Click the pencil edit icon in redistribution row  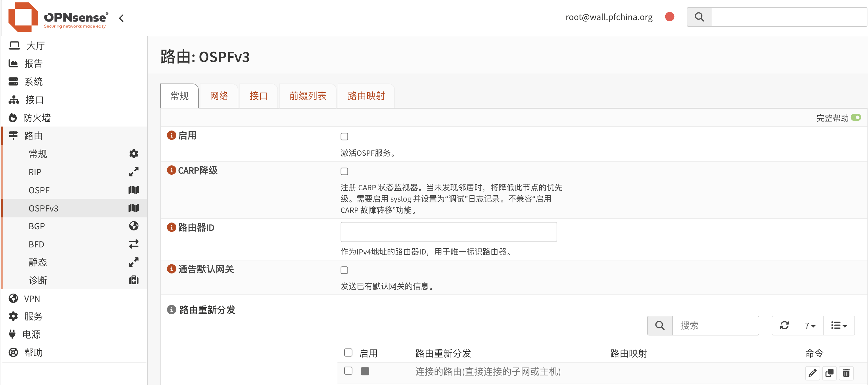[813, 373]
